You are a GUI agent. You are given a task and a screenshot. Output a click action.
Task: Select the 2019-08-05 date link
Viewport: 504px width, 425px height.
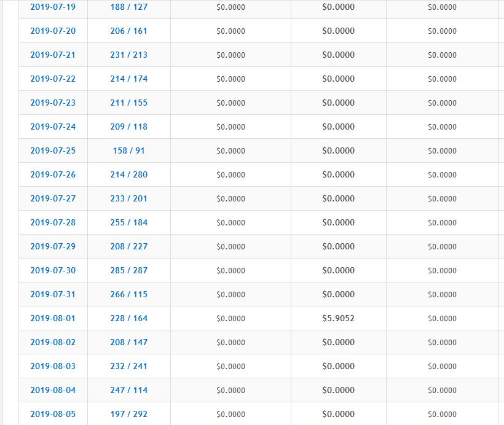(53, 414)
